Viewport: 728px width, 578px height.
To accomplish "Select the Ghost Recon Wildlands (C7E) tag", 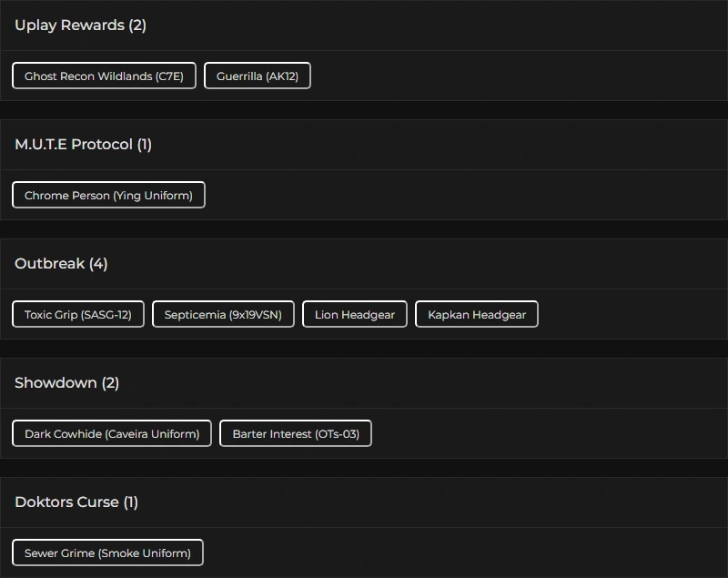I will (104, 76).
